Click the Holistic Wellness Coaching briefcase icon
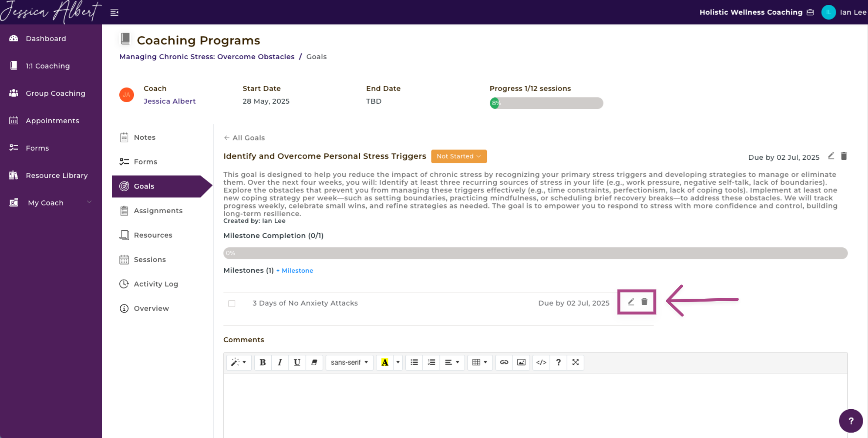The width and height of the screenshot is (868, 438). coord(810,12)
